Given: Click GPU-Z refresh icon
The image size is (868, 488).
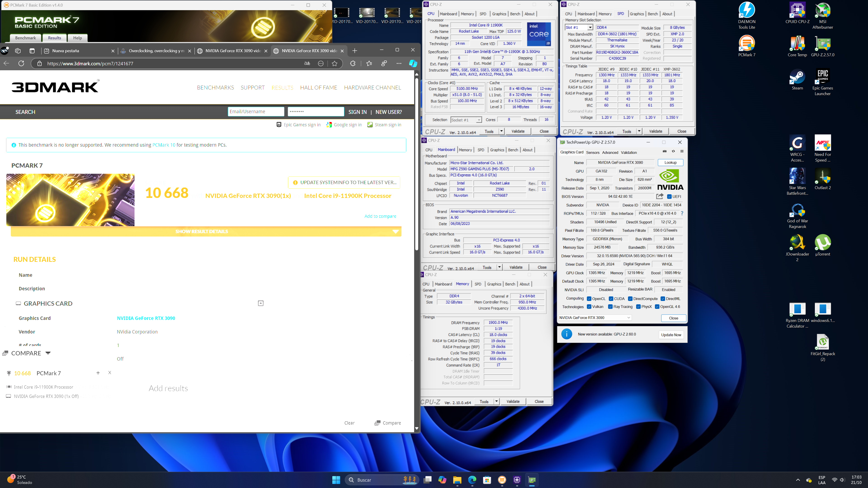Looking at the screenshot, I should point(673,151).
